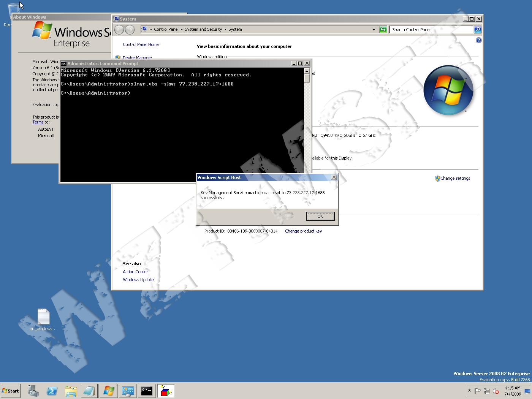Viewport: 532px width, 399px height.
Task: Expand the arrow after Control Panel breadcrumb
Action: [x=182, y=29]
